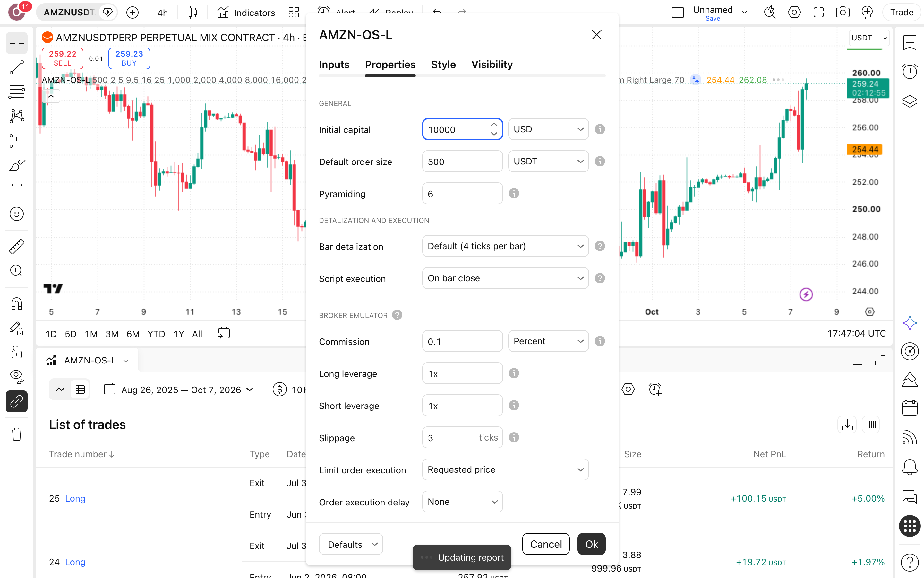
Task: Click the Pyramiding input field
Action: point(462,193)
